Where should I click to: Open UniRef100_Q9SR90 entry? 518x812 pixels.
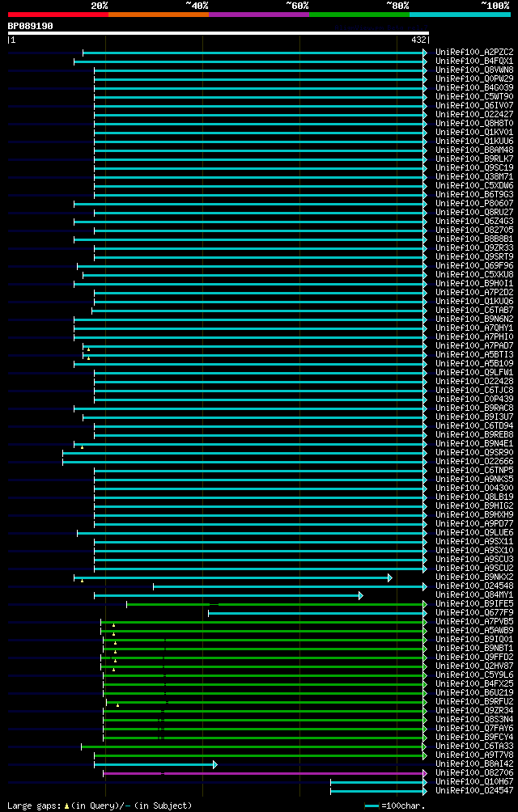(474, 453)
